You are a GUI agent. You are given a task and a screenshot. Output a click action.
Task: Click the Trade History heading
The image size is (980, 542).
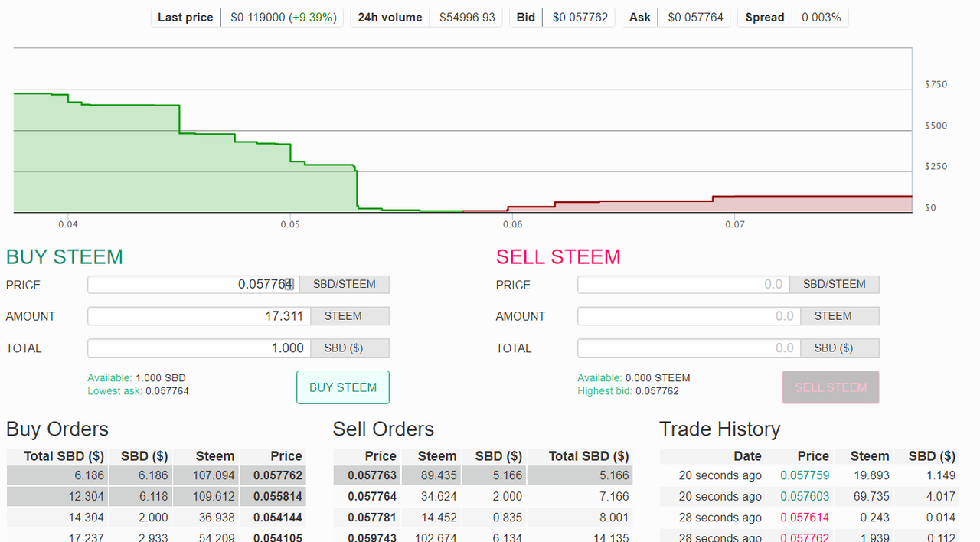pos(720,429)
